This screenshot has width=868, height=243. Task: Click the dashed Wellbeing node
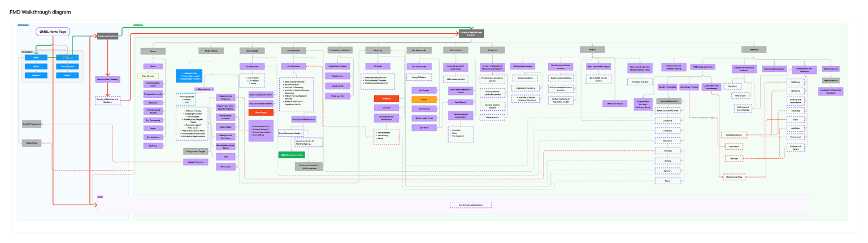coord(795,82)
